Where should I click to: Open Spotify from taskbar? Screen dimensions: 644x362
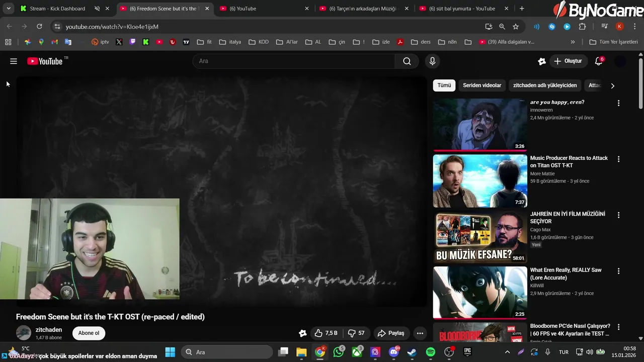point(431,352)
